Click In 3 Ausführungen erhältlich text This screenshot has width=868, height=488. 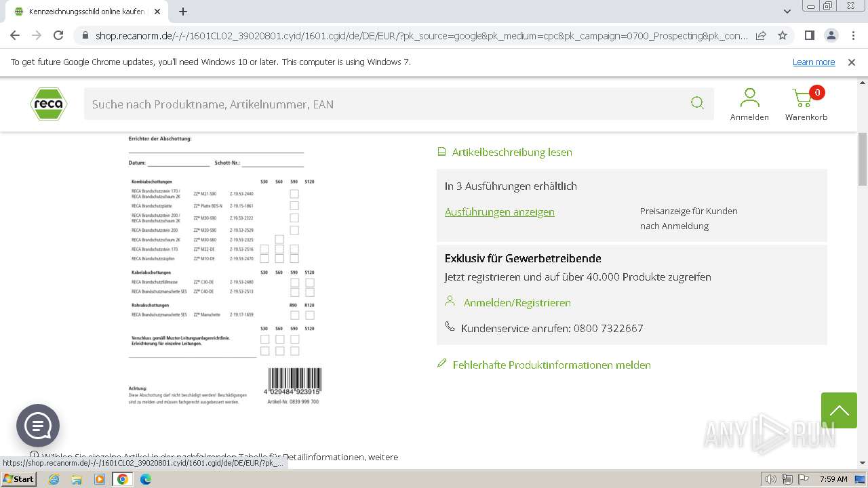pyautogui.click(x=511, y=186)
